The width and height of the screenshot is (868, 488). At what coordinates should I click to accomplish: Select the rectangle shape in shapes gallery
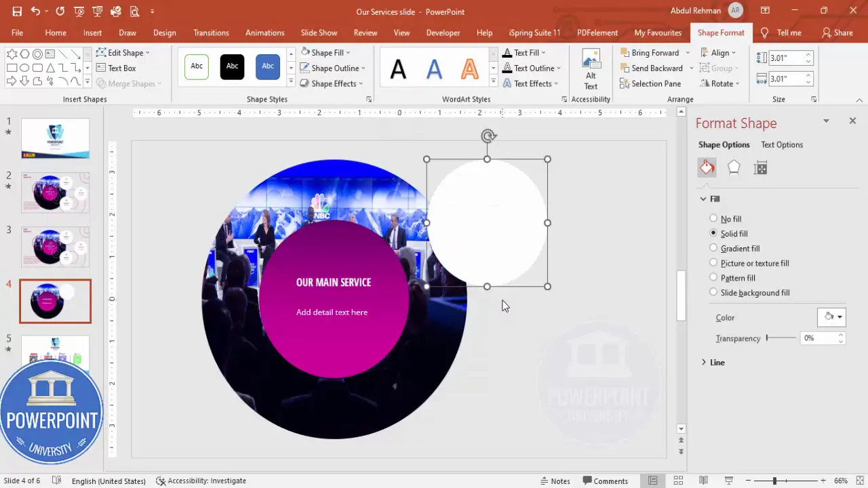pos(12,68)
